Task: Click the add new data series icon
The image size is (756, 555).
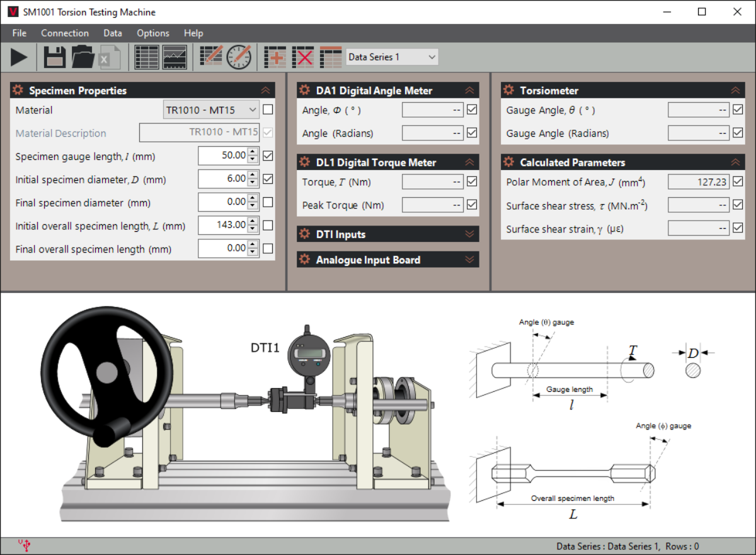Action: point(275,57)
